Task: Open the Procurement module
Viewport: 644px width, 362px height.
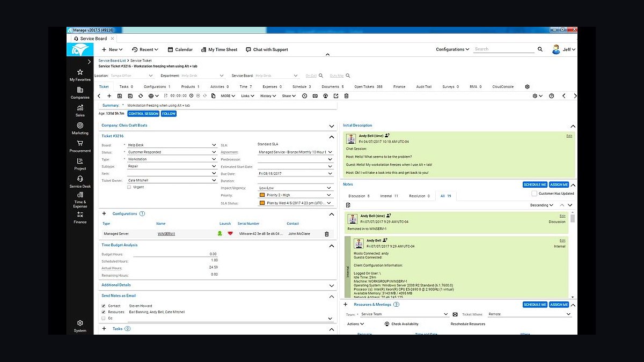Action: click(80, 146)
